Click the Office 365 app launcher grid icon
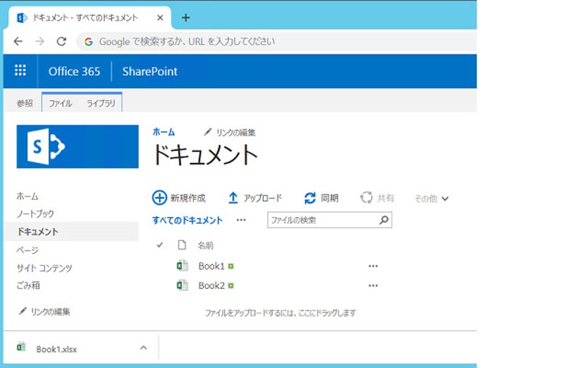 tap(20, 70)
